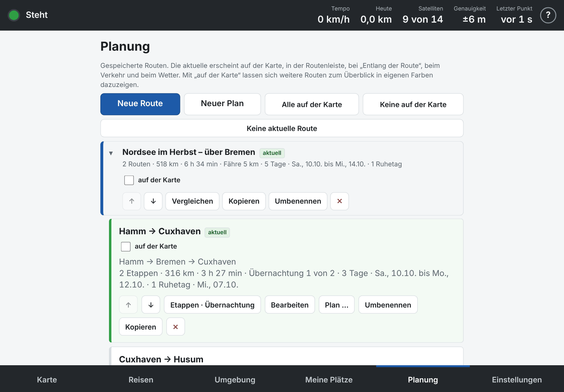The image size is (564, 392).
Task: Switch to the Karte tab
Action: pos(47,380)
